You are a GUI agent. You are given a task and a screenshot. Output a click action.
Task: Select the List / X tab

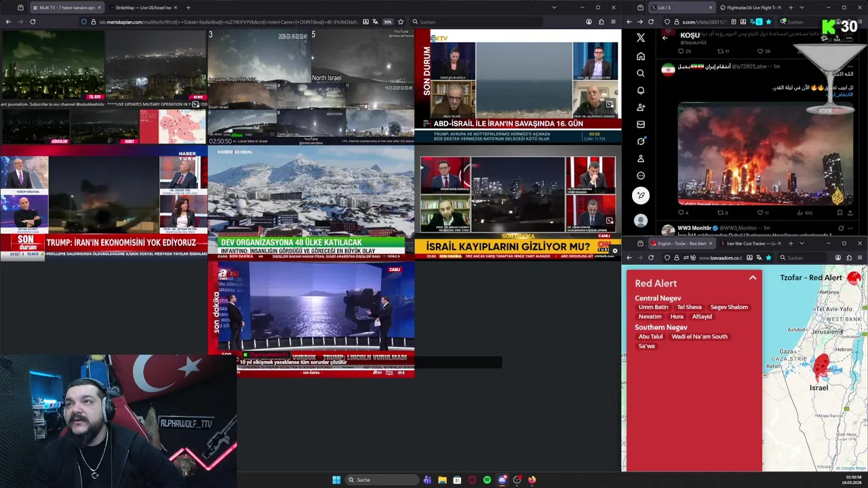pos(681,7)
